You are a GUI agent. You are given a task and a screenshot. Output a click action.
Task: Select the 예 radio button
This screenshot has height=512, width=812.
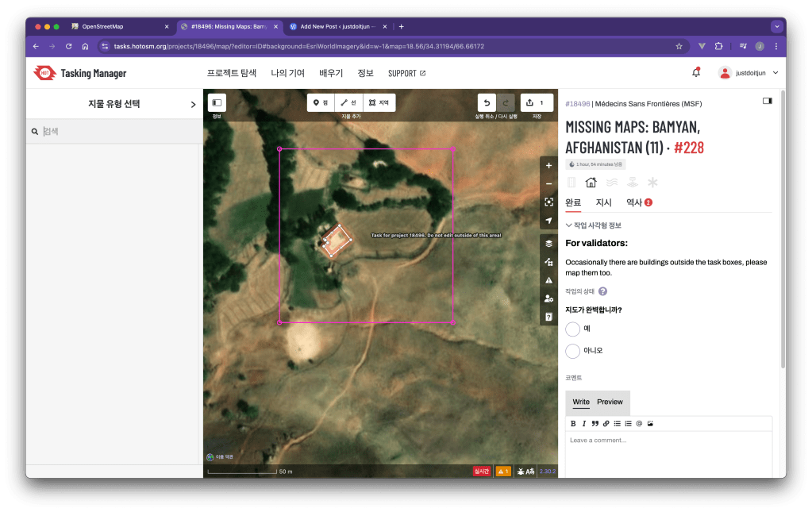coord(573,329)
